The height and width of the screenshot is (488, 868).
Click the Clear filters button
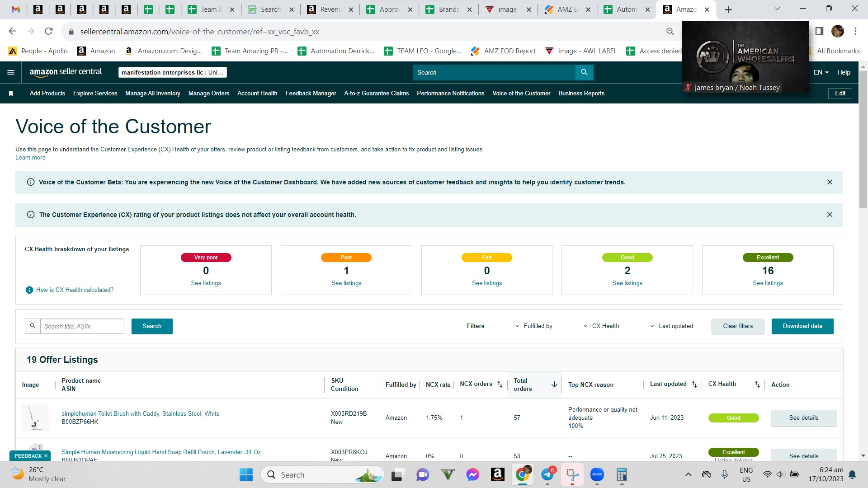pos(738,326)
